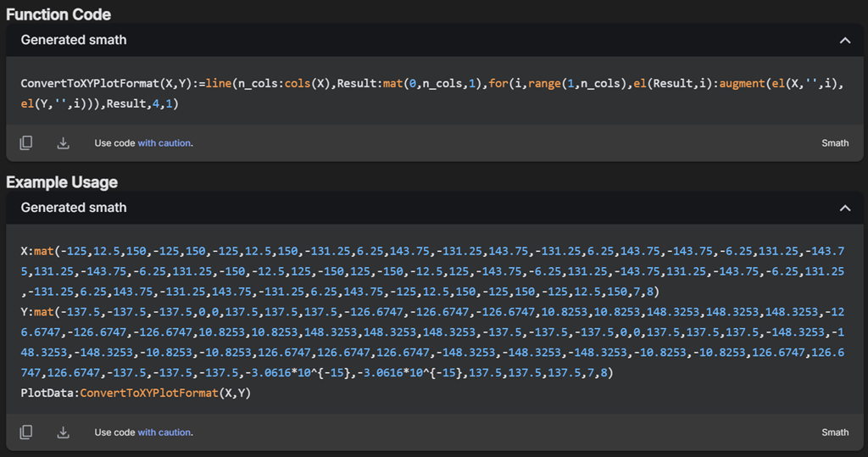Click the 'Function Code' heading
The height and width of the screenshot is (457, 868).
click(x=58, y=14)
